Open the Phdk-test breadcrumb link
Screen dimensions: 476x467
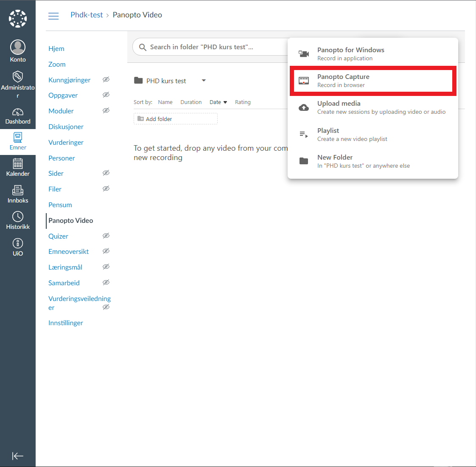[x=87, y=15]
